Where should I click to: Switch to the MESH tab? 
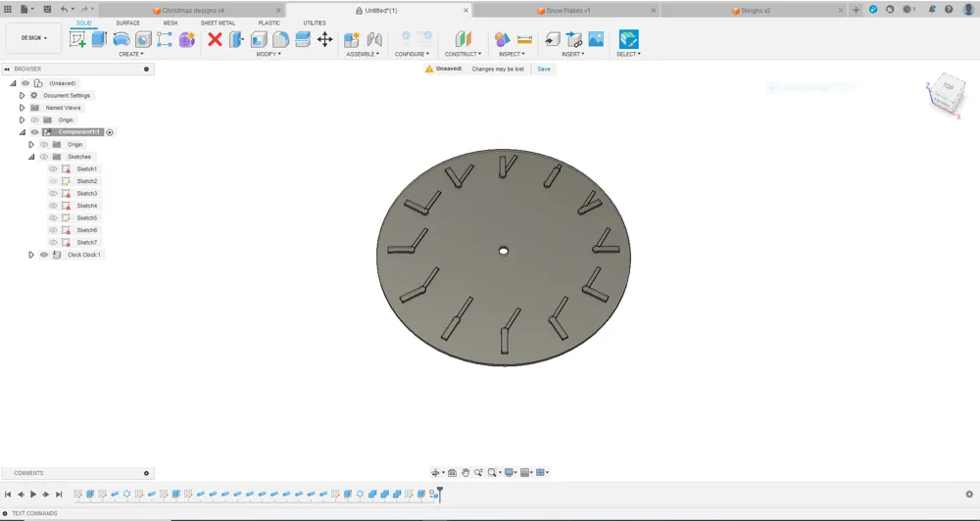click(171, 24)
